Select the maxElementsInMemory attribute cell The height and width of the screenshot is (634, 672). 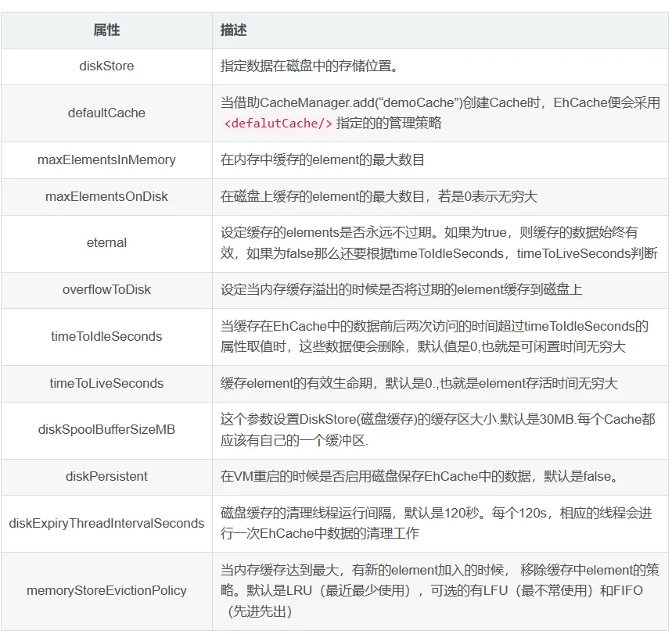[x=106, y=160]
